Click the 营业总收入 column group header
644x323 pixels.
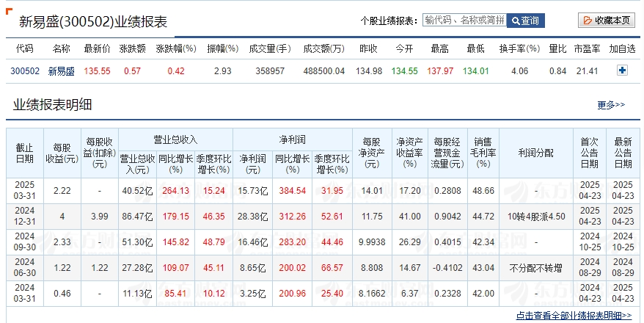point(175,139)
